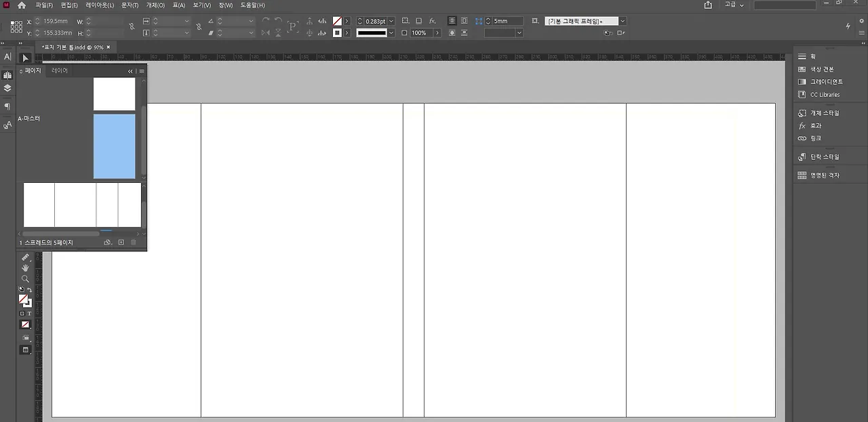
Task: Open the 색상 견본 panel
Action: tap(816, 69)
